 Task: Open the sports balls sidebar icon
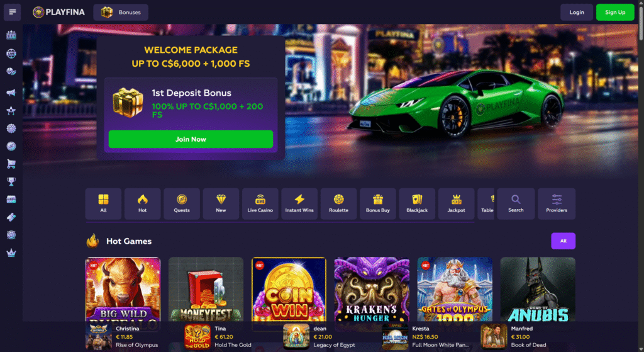(x=11, y=72)
